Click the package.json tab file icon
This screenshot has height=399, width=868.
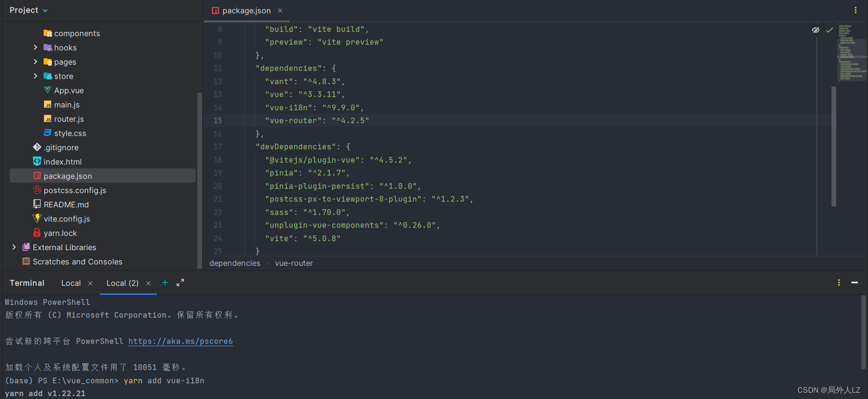pos(215,10)
